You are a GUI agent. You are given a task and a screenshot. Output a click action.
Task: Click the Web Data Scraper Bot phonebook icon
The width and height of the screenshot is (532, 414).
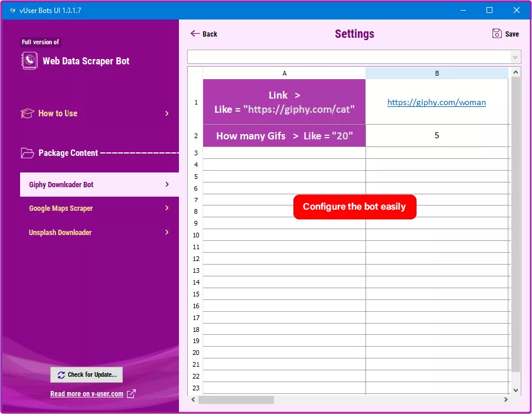30,61
